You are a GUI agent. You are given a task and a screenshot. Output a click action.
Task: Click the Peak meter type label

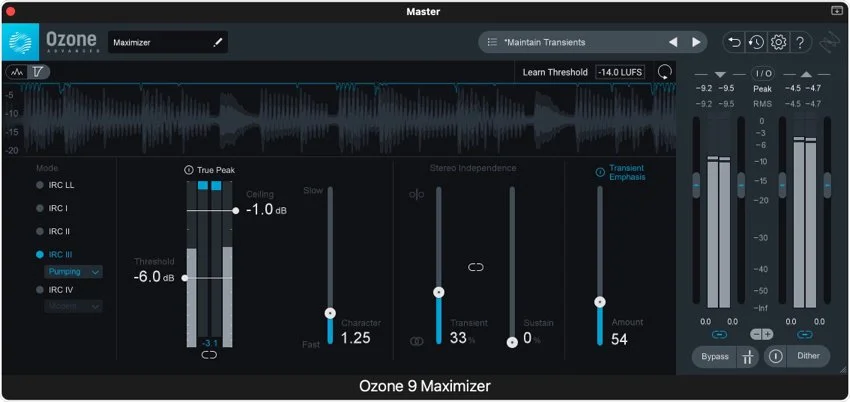tap(762, 88)
